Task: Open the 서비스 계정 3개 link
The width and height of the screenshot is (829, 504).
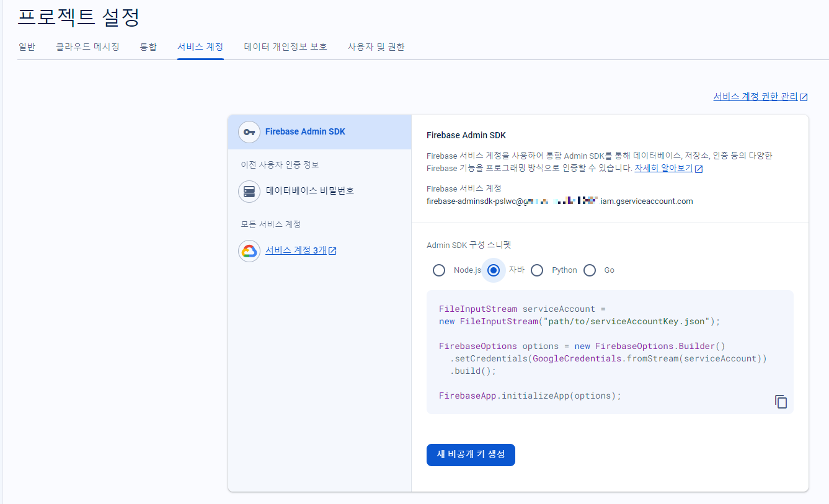Action: coord(296,250)
